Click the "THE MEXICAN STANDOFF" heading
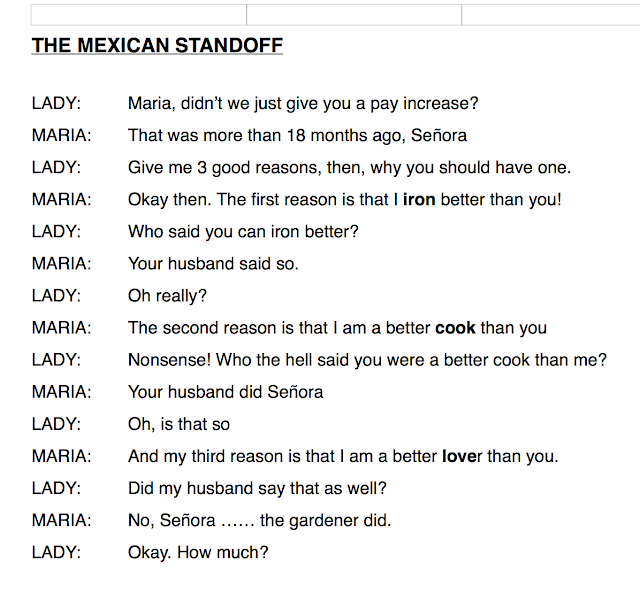This screenshot has width=640, height=600. tap(157, 45)
